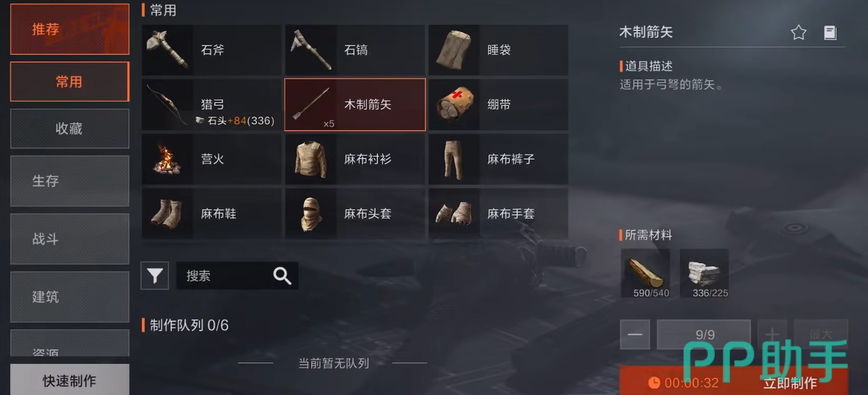Viewport: 868px width, 395px height.
Task: Click the magnifier search icon
Action: coord(282,275)
